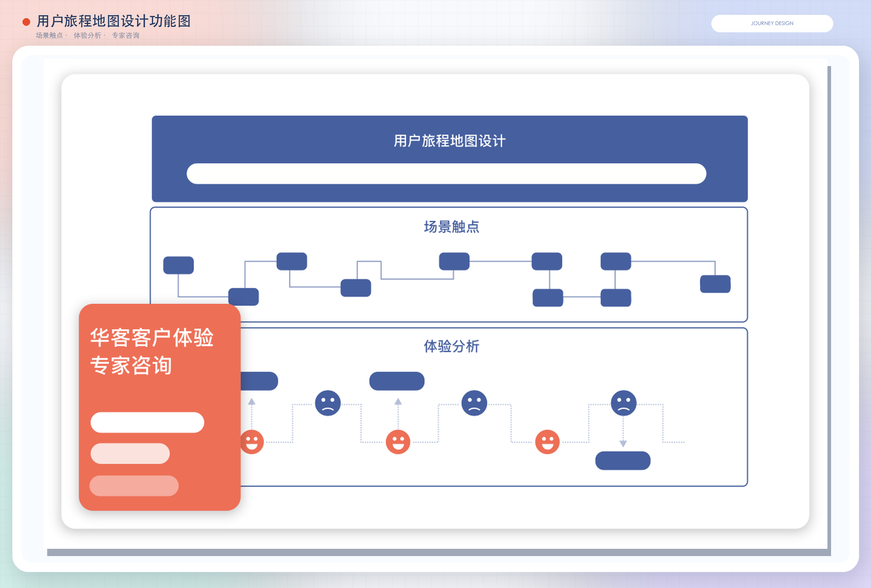This screenshot has width=871, height=588.
Task: Click the rightmost orange happy face icon
Action: pos(547,442)
